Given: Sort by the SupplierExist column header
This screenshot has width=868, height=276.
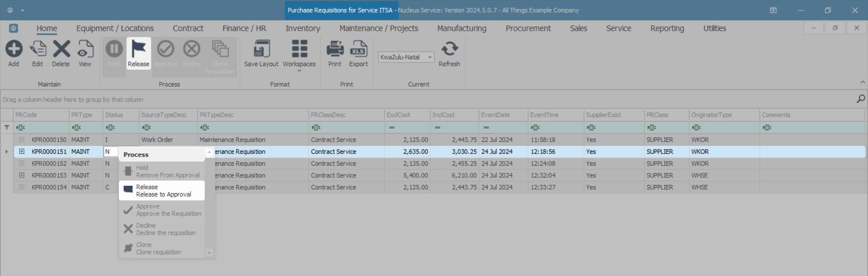Looking at the screenshot, I should [614, 115].
